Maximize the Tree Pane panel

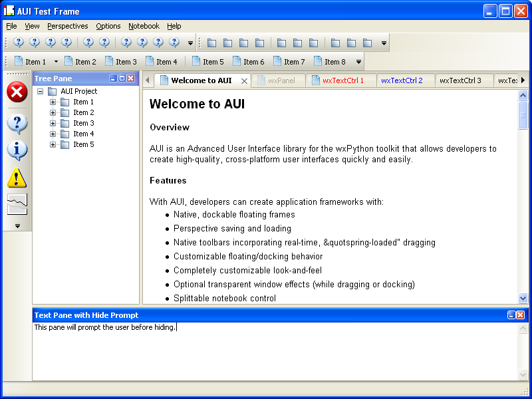click(x=122, y=78)
